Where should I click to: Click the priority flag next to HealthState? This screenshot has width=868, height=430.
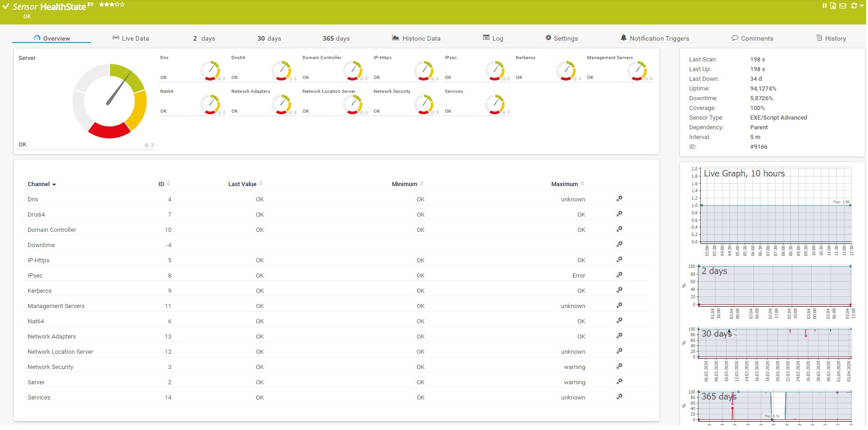point(91,5)
